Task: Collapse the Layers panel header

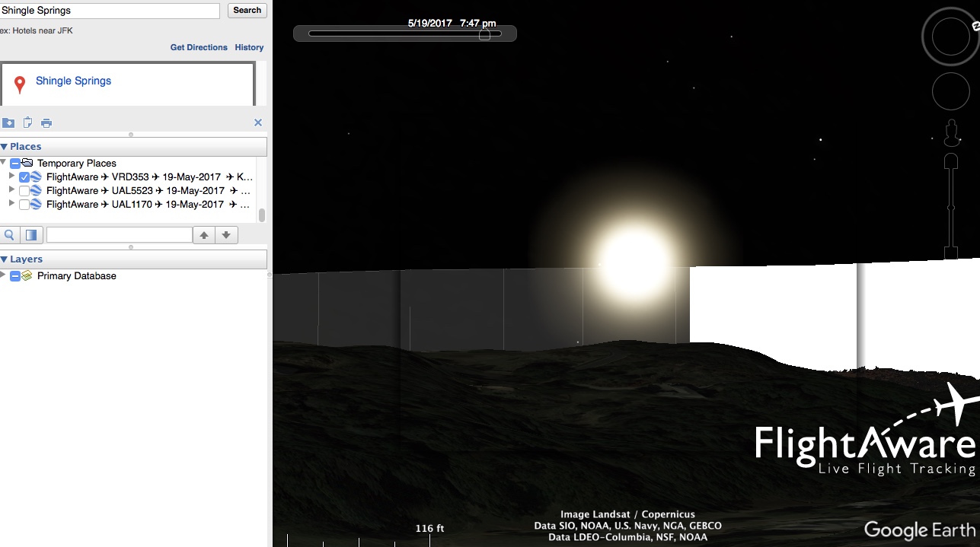Action: [x=5, y=259]
